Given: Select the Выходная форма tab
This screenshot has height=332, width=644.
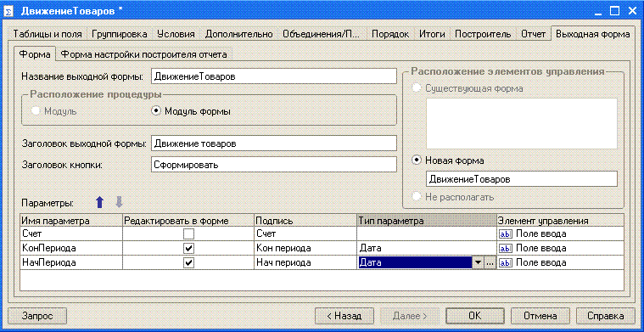Looking at the screenshot, I should tap(592, 34).
